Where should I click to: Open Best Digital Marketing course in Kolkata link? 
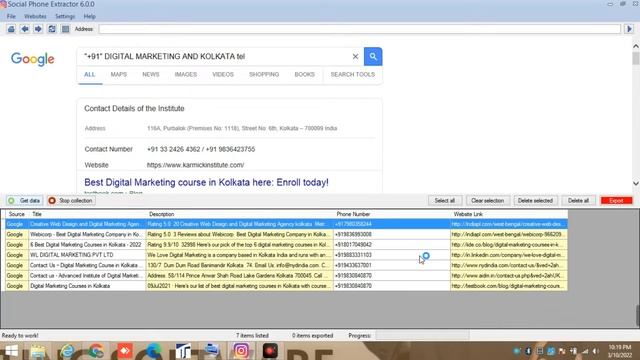pos(206,182)
